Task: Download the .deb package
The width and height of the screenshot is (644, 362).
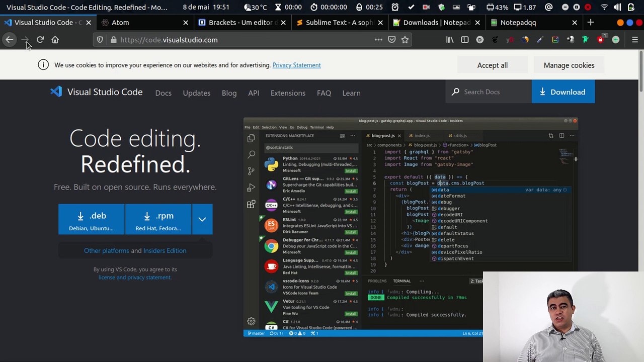Action: 91,220
